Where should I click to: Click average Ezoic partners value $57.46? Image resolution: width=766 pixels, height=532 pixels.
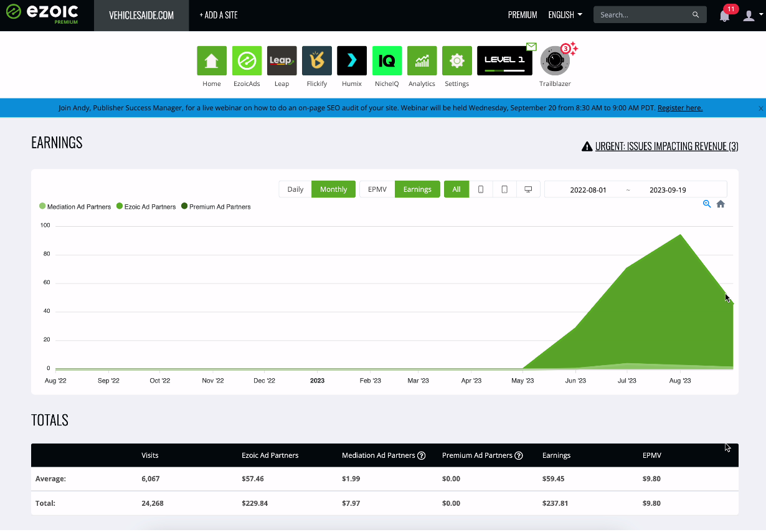253,479
